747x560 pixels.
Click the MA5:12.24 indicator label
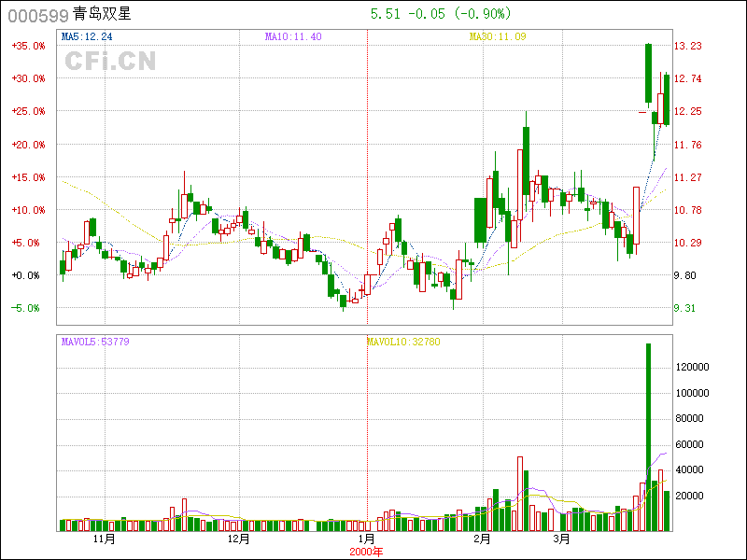[x=87, y=36]
